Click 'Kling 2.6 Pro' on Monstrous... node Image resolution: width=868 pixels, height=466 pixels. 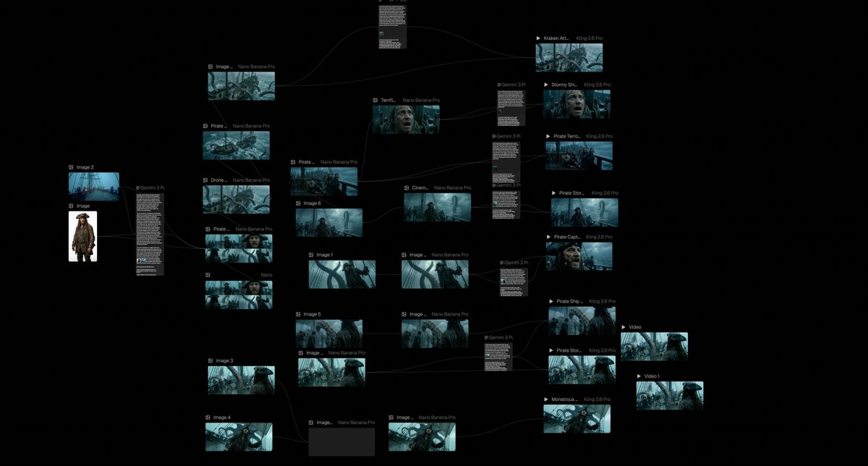tap(597, 399)
